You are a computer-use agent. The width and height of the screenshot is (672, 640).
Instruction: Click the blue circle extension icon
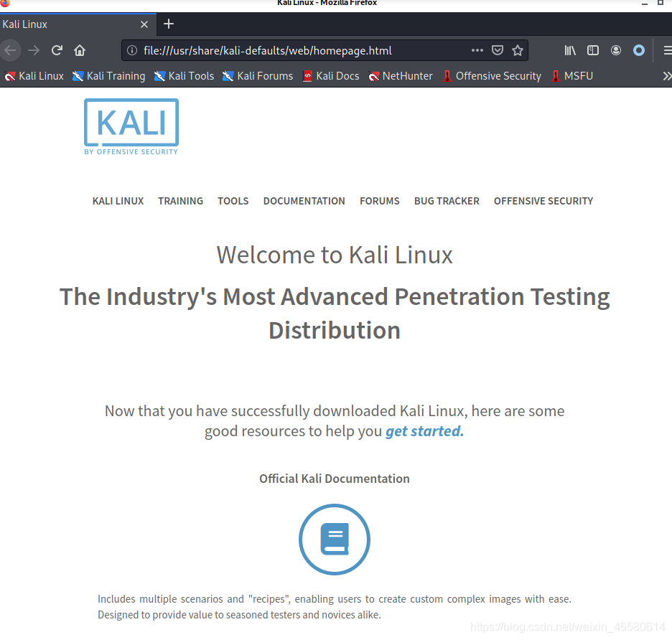(x=639, y=50)
